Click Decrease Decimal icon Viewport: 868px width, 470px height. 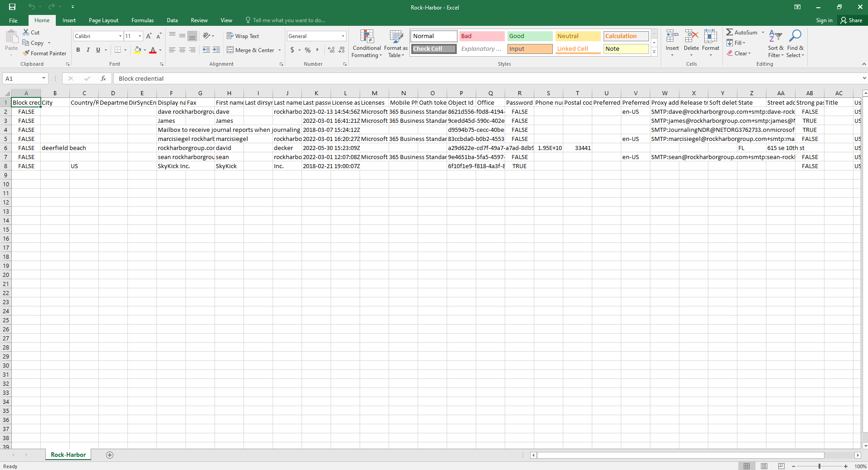[x=341, y=50]
